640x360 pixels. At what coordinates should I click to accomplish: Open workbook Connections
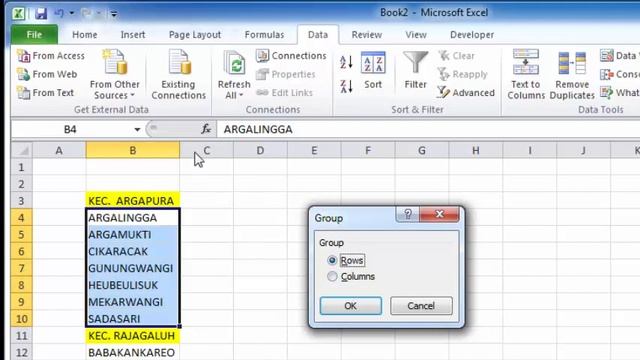pyautogui.click(x=291, y=56)
